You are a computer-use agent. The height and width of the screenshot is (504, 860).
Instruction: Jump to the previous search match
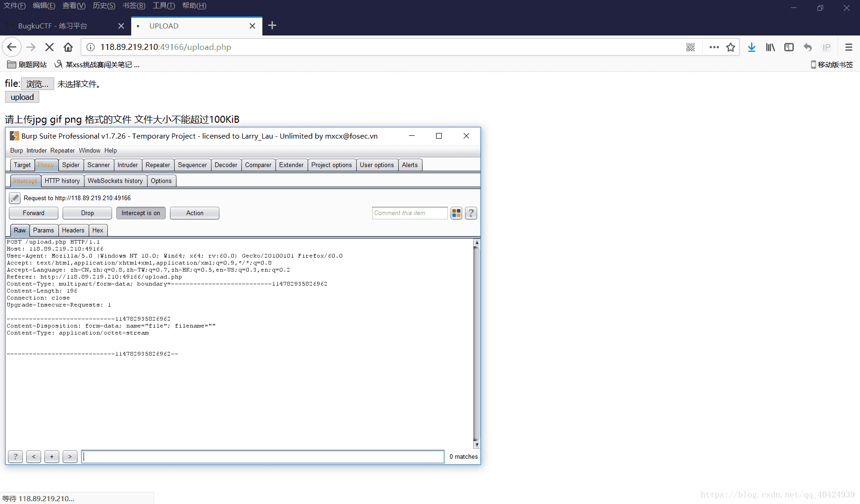(x=34, y=457)
